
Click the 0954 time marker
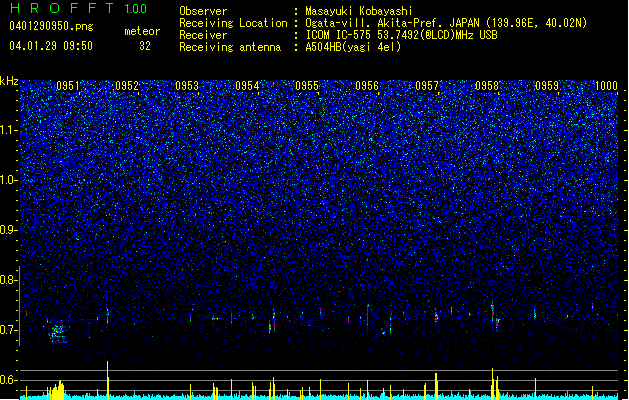click(x=247, y=86)
